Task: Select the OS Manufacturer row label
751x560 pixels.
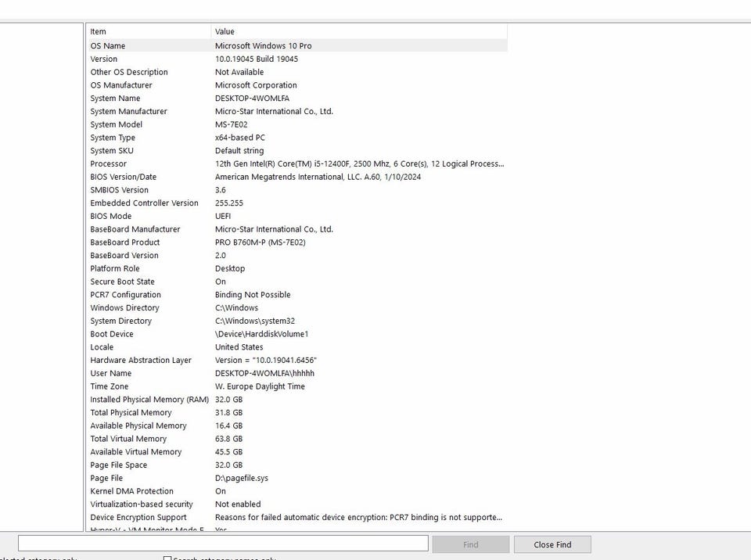Action: tap(121, 85)
